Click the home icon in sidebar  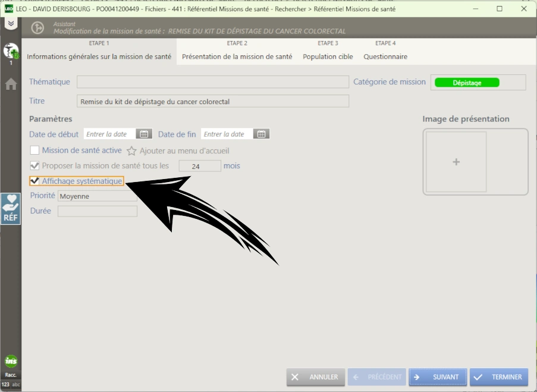[11, 84]
